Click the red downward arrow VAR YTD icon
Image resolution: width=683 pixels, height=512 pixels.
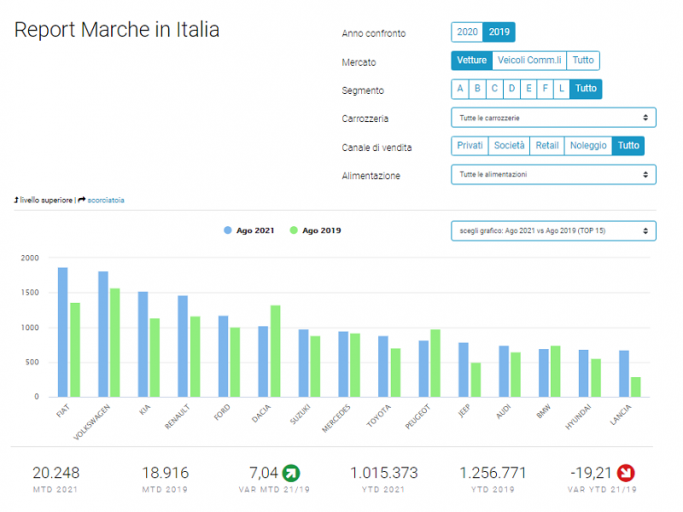click(626, 473)
